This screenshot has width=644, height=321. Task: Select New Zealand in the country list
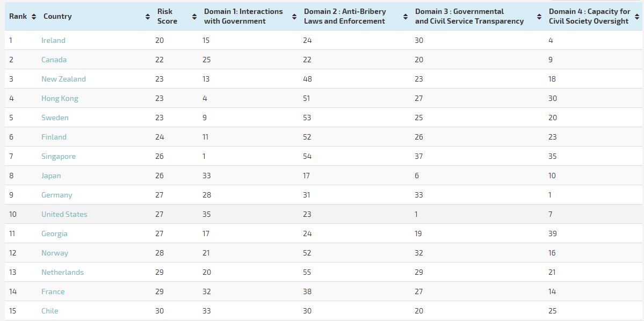click(x=63, y=79)
